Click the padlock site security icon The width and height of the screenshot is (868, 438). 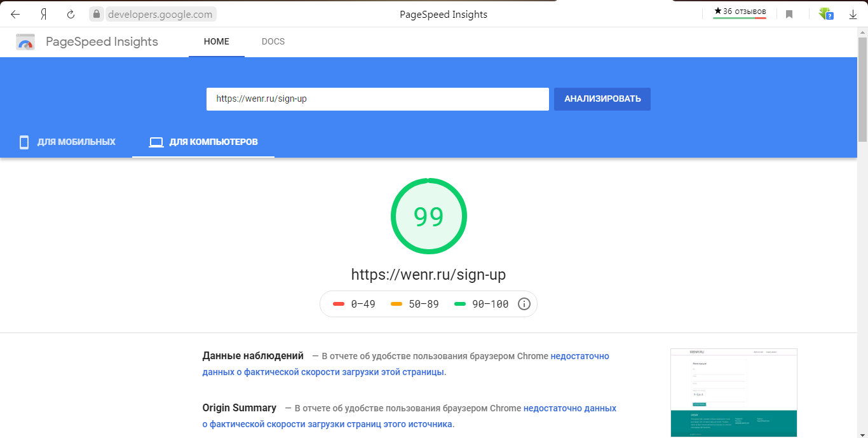tap(96, 14)
